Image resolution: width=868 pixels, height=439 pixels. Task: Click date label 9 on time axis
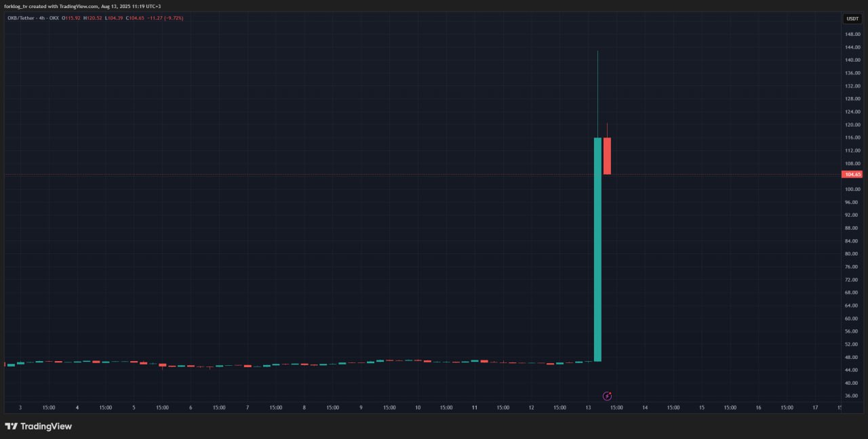(x=361, y=408)
